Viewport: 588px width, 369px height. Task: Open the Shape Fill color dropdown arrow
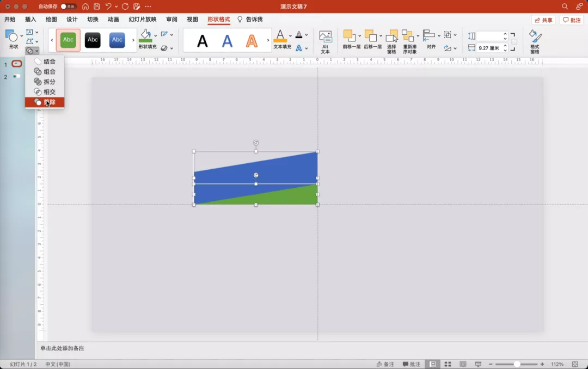[x=156, y=35]
